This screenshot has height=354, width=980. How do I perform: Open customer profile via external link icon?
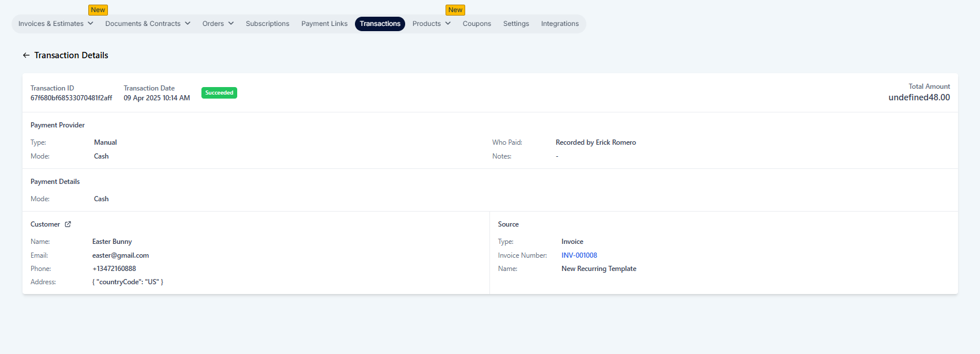click(68, 224)
